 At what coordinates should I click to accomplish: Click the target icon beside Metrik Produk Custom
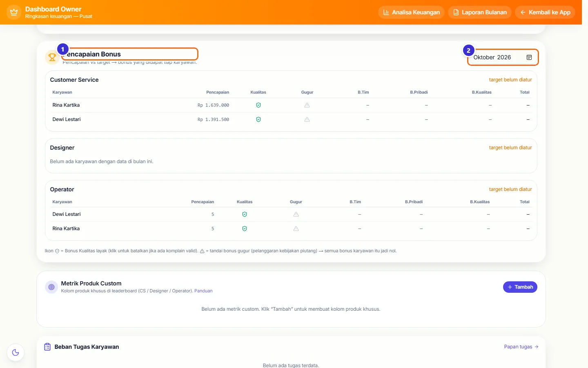coord(51,287)
